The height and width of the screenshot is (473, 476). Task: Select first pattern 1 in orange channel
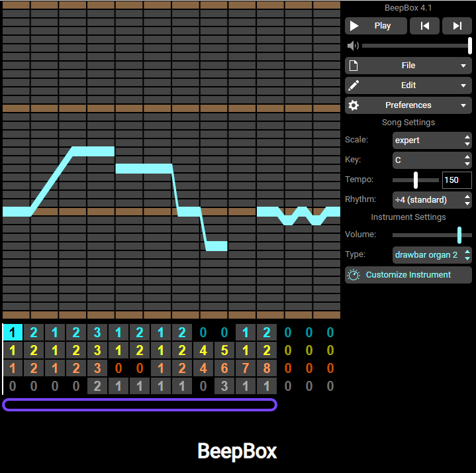point(13,368)
